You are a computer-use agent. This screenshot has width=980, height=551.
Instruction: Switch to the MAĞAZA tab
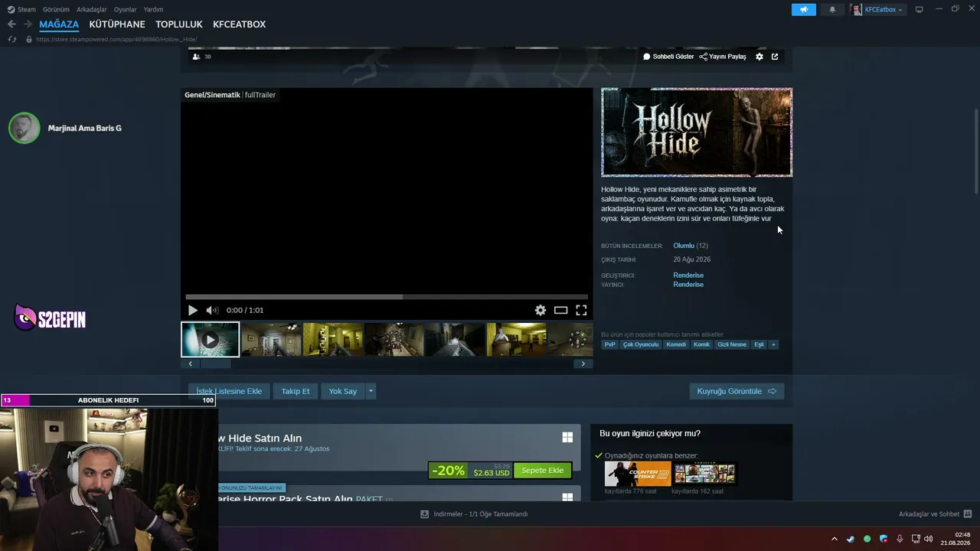click(x=59, y=24)
